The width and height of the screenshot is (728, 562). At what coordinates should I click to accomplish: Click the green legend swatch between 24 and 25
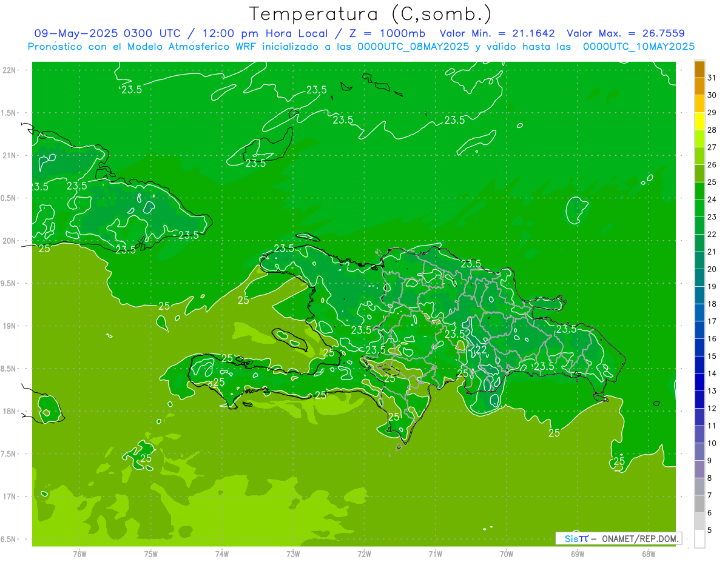coord(699,191)
